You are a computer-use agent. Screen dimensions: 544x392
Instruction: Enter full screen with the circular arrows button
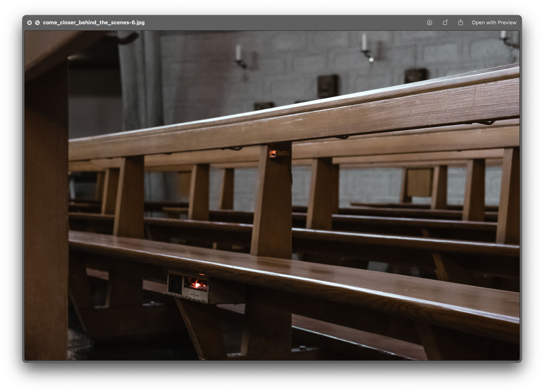click(37, 22)
